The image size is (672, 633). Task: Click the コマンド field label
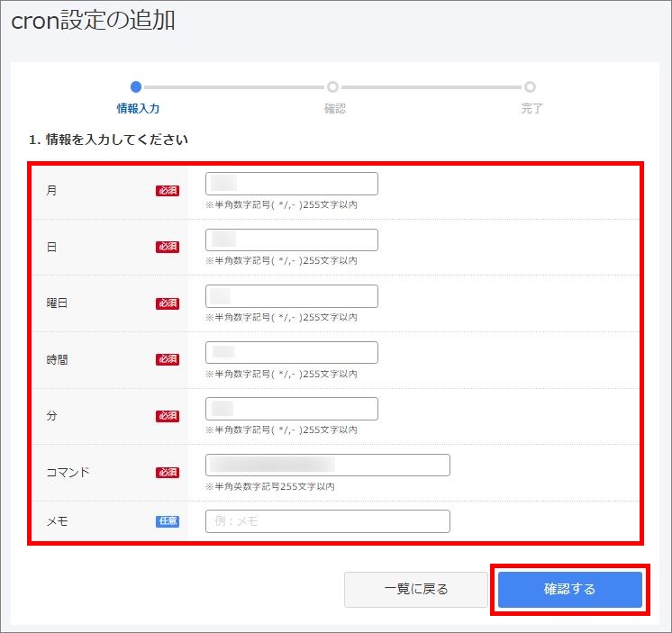coord(68,473)
